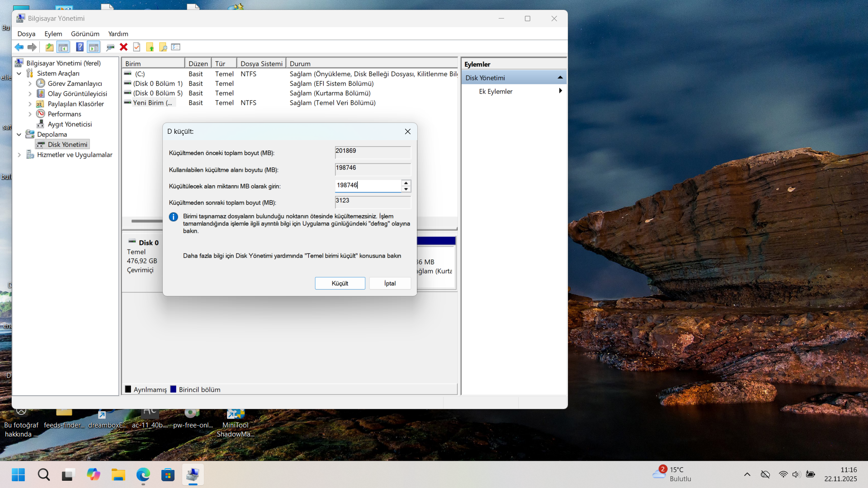
Task: Click the folder with magnifier toolbar icon
Action: 163,47
